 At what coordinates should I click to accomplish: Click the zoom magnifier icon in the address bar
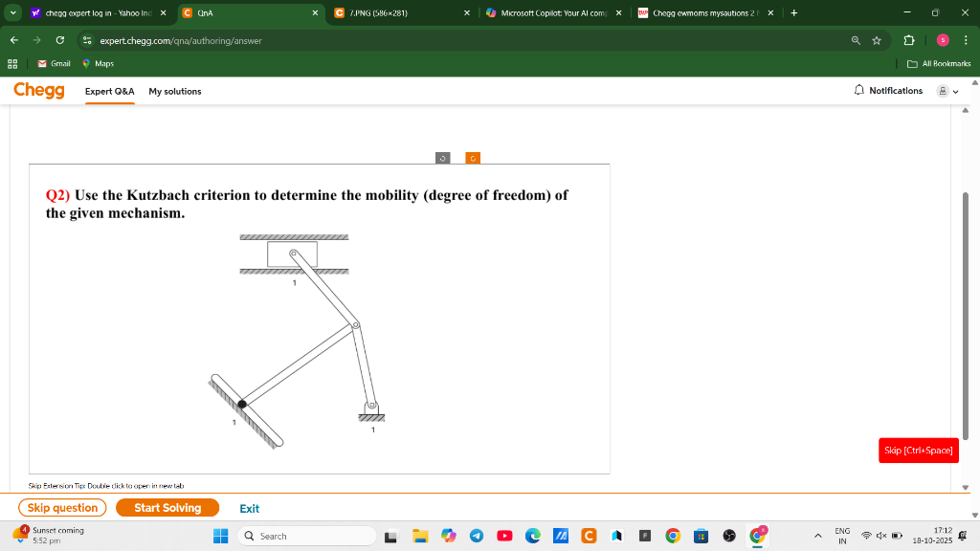tap(856, 40)
